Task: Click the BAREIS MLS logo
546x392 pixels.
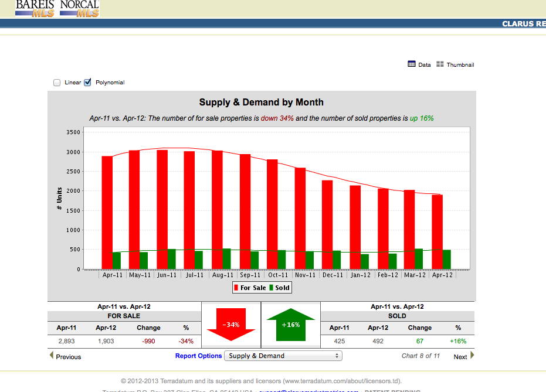Action: pos(35,8)
